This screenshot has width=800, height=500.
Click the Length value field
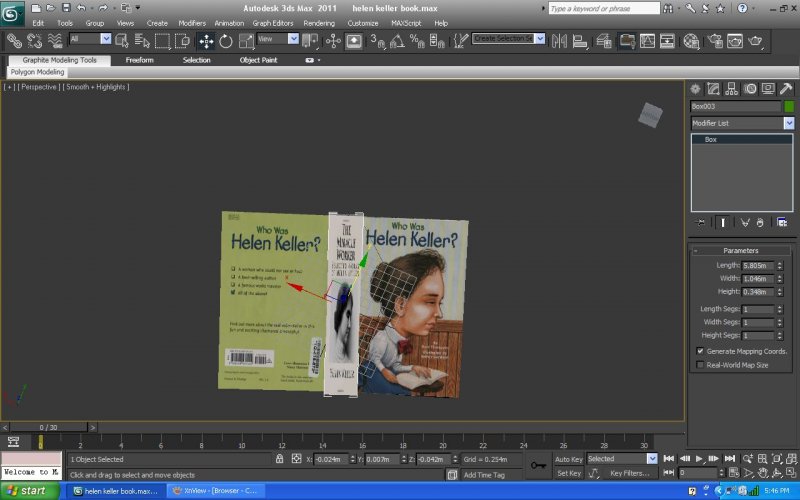(x=758, y=265)
